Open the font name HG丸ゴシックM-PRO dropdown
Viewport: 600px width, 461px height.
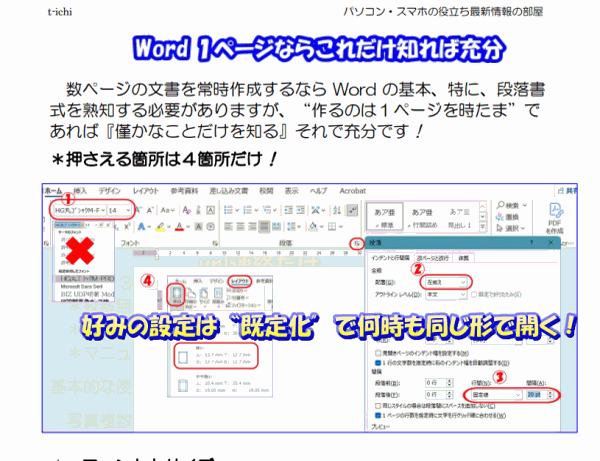click(x=103, y=210)
